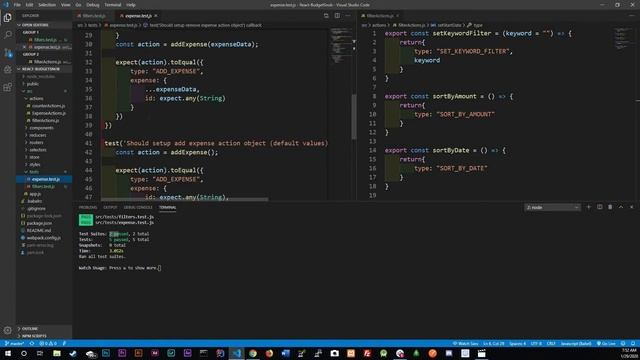Viewport: 640px width, 360px height.
Task: Click the left editor minimap
Action: tap(340, 46)
